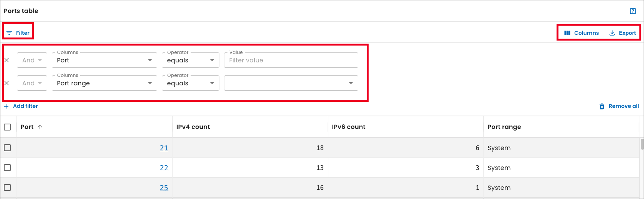Click Remove all filters

619,106
